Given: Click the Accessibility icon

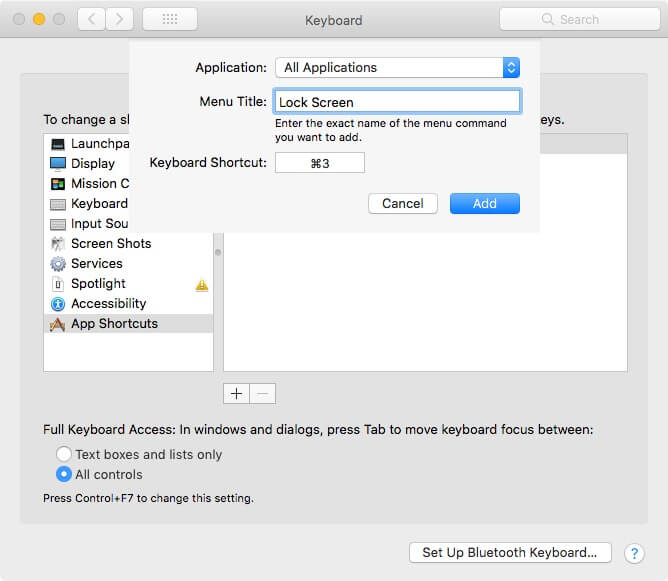Looking at the screenshot, I should pos(58,304).
